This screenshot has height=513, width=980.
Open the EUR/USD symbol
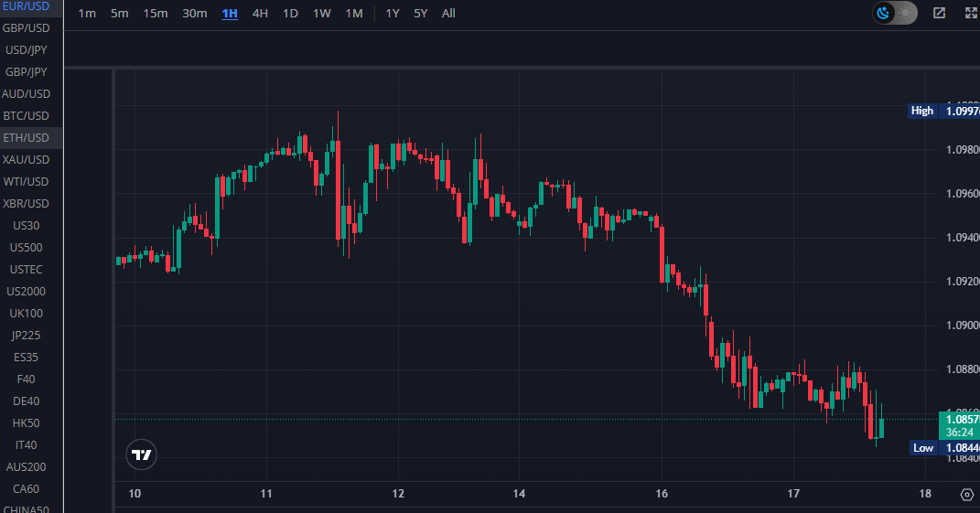(26, 6)
